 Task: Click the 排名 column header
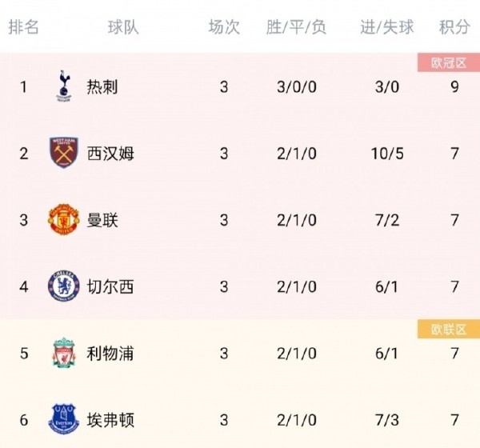click(x=23, y=27)
